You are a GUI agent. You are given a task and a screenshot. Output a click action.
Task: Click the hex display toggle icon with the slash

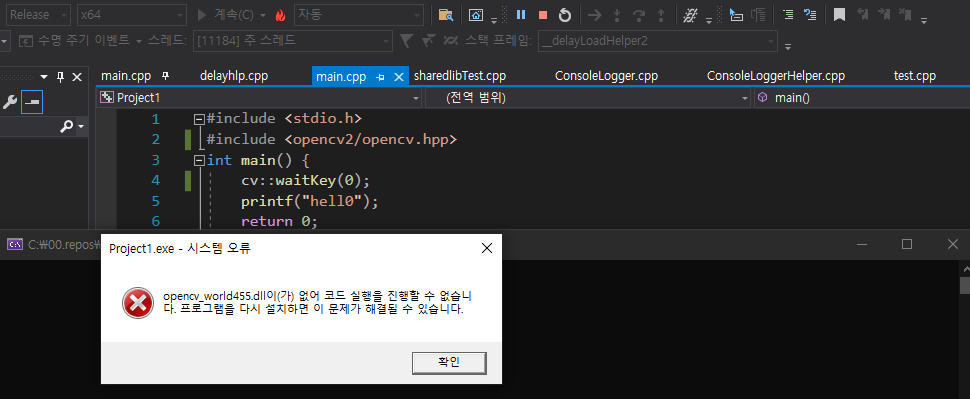[690, 15]
